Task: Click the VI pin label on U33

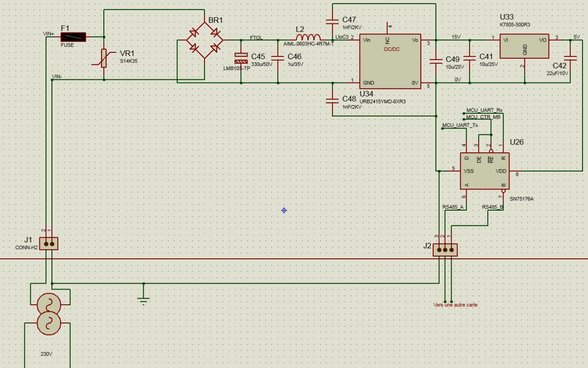Action: click(506, 40)
